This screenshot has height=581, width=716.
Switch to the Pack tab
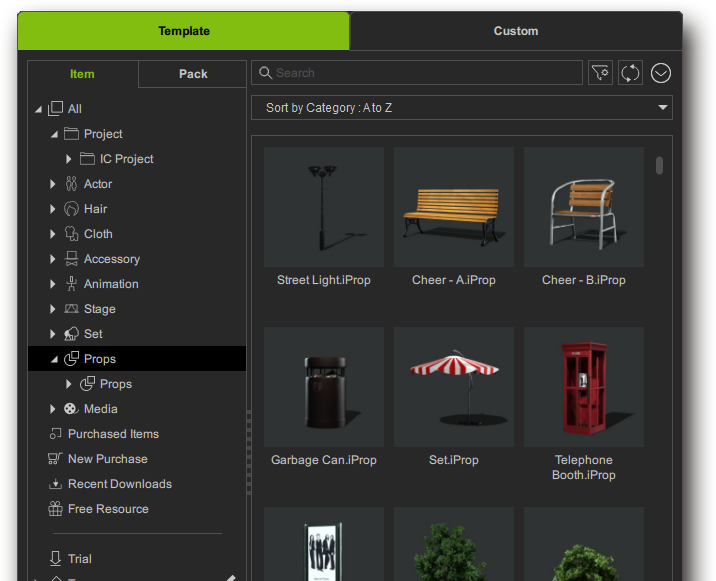coord(193,74)
